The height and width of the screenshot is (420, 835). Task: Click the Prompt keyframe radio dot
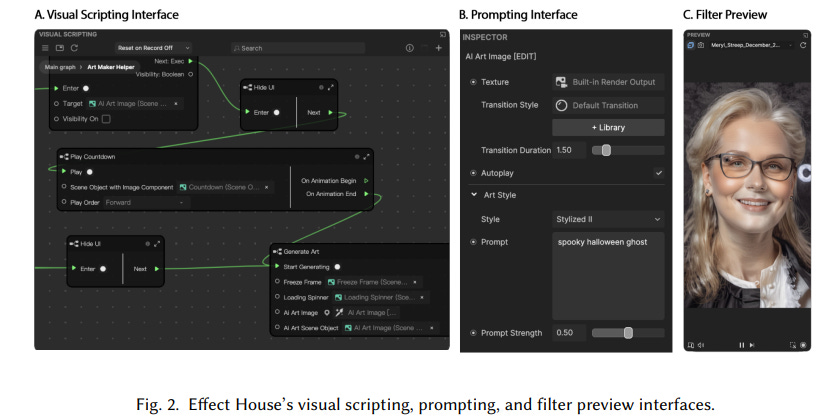(x=473, y=242)
